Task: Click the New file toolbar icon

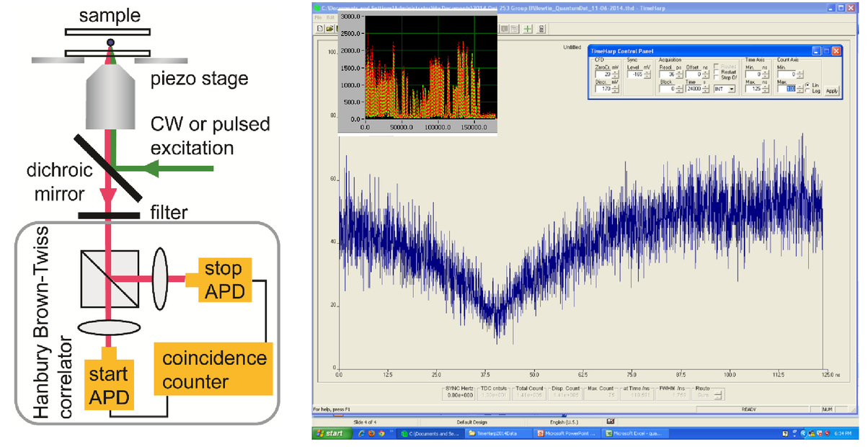Action: click(319, 28)
